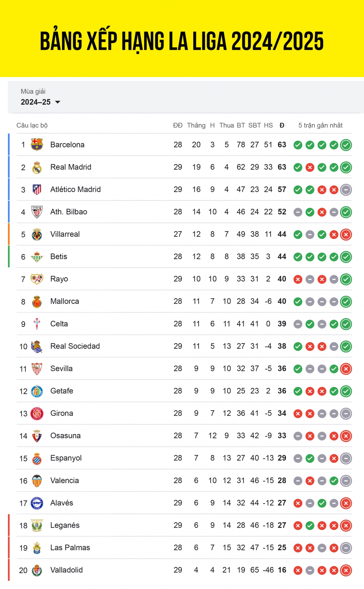The width and height of the screenshot is (364, 589).
Task: Select Atlético Madrid's gray draw result circle
Action: [x=346, y=189]
